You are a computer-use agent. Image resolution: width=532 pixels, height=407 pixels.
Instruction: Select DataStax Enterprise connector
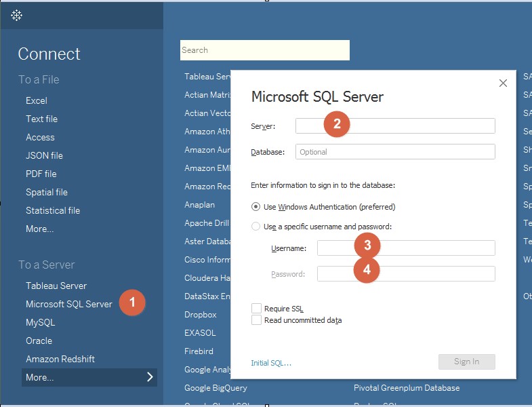207,296
